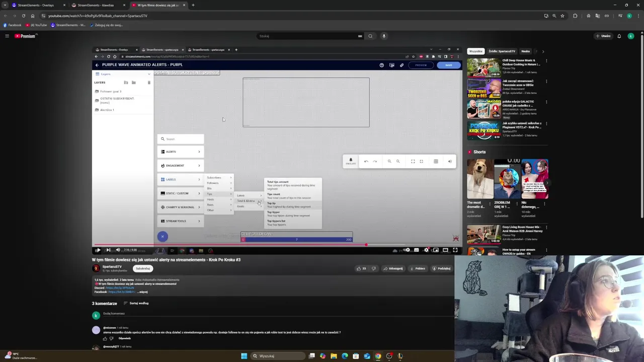Open Chrome tab search dropdown arrow
The height and width of the screenshot is (362, 644).
(5, 5)
